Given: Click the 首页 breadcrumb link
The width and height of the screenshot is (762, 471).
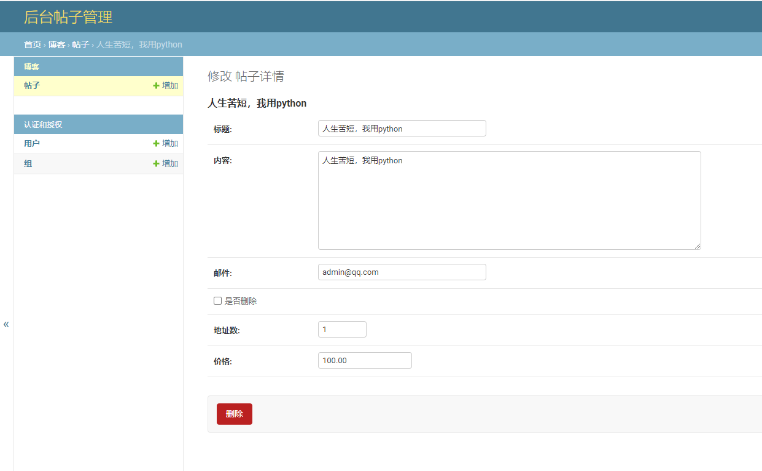Looking at the screenshot, I should click(x=33, y=45).
